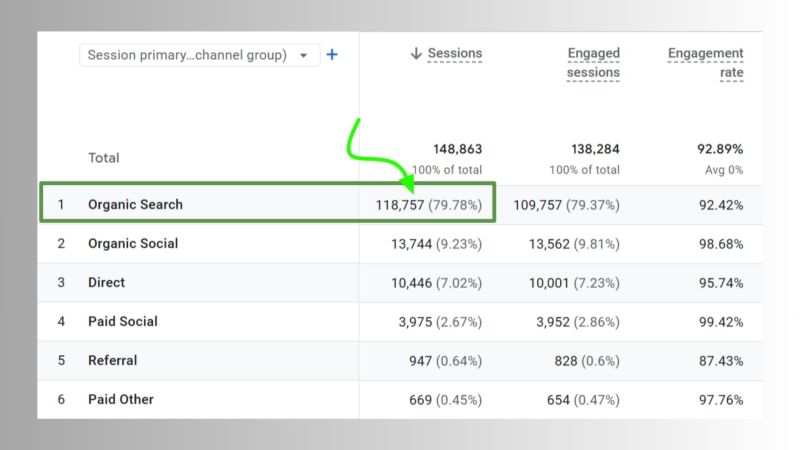800x450 pixels.
Task: Select the Paid Social row label
Action: pyautogui.click(x=123, y=321)
